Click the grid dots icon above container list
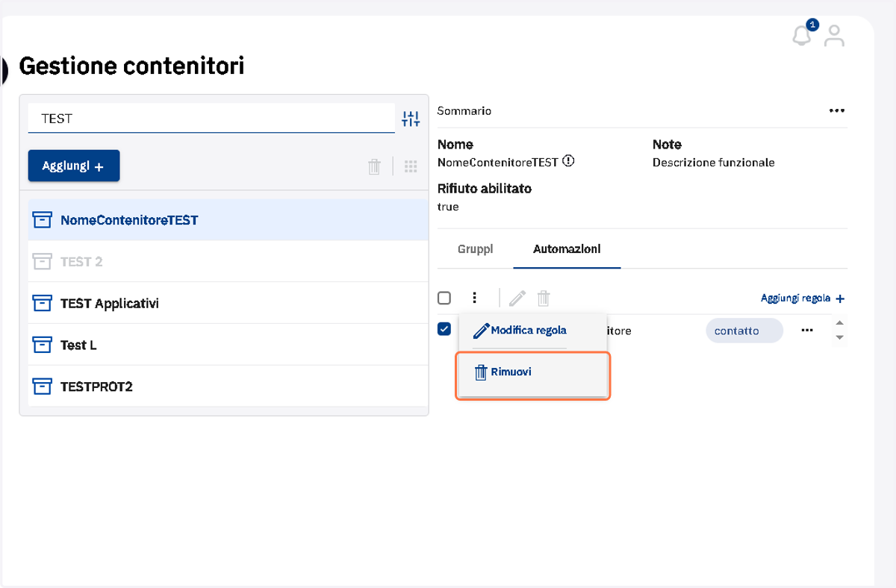The width and height of the screenshot is (896, 588). 411,166
